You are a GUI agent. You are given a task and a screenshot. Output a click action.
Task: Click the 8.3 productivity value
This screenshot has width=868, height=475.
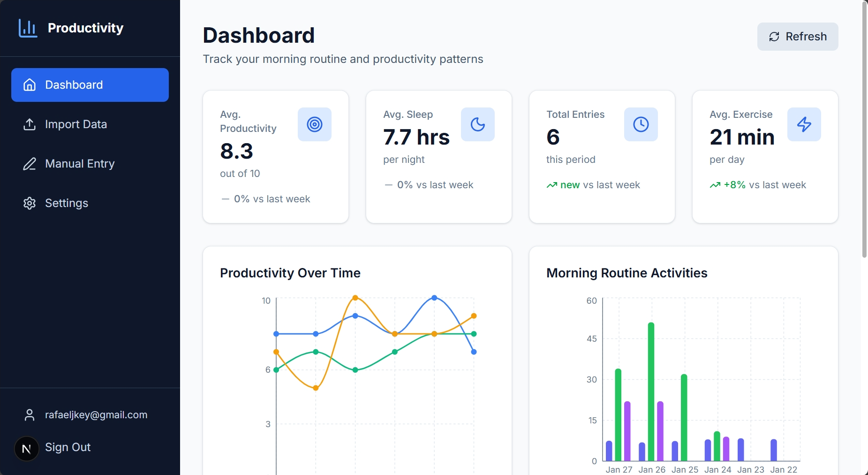[237, 151]
